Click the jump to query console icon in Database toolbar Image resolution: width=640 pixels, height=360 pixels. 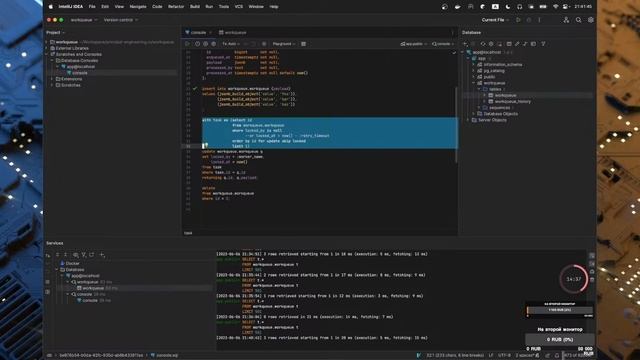[533, 44]
